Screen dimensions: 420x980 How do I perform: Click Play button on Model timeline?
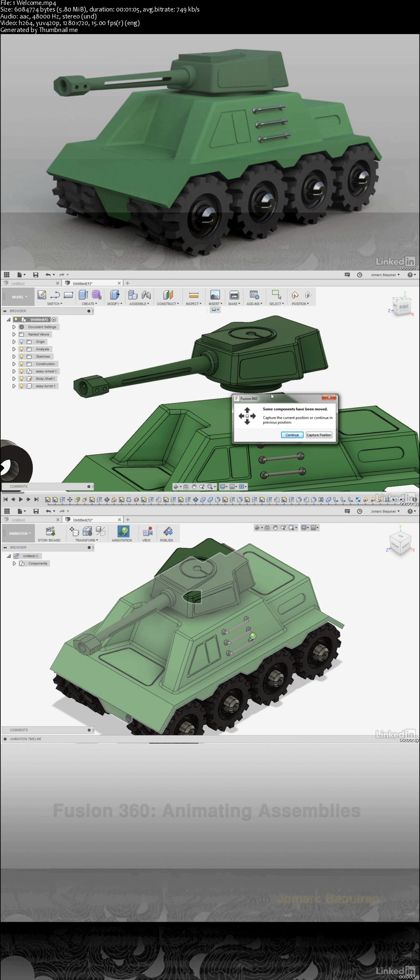21,499
